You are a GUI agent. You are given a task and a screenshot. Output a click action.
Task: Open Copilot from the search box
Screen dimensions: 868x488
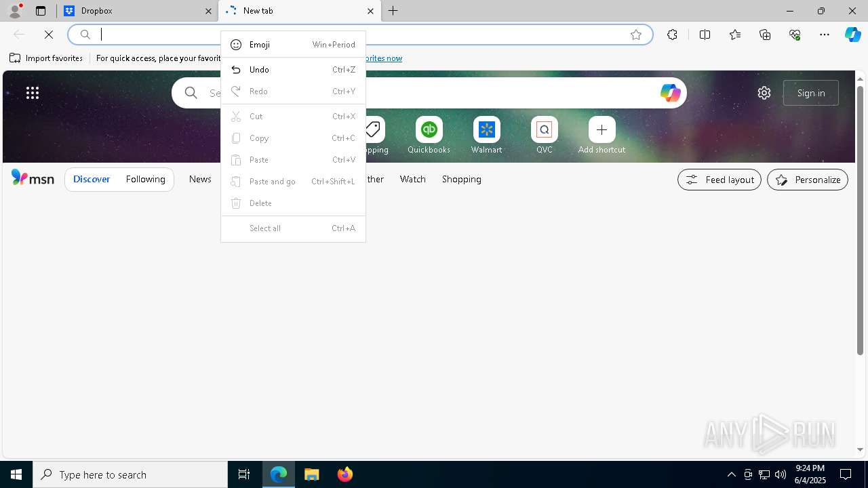pos(670,93)
